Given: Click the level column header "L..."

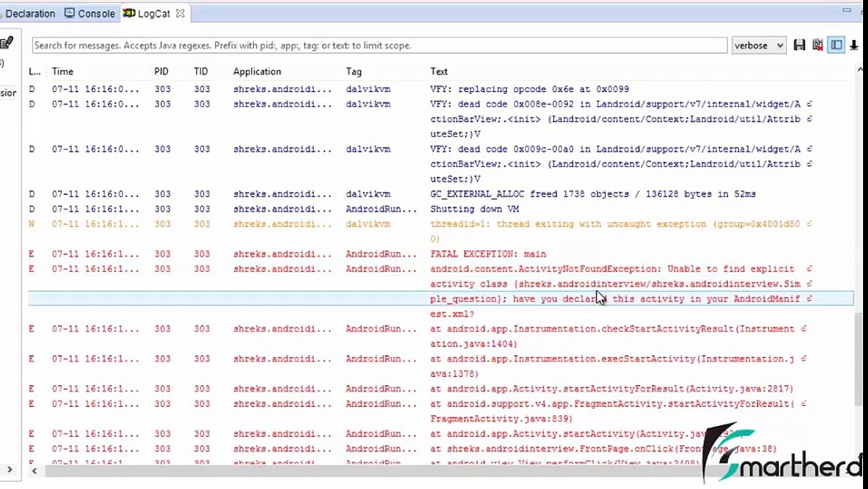Looking at the screenshot, I should [x=35, y=71].
